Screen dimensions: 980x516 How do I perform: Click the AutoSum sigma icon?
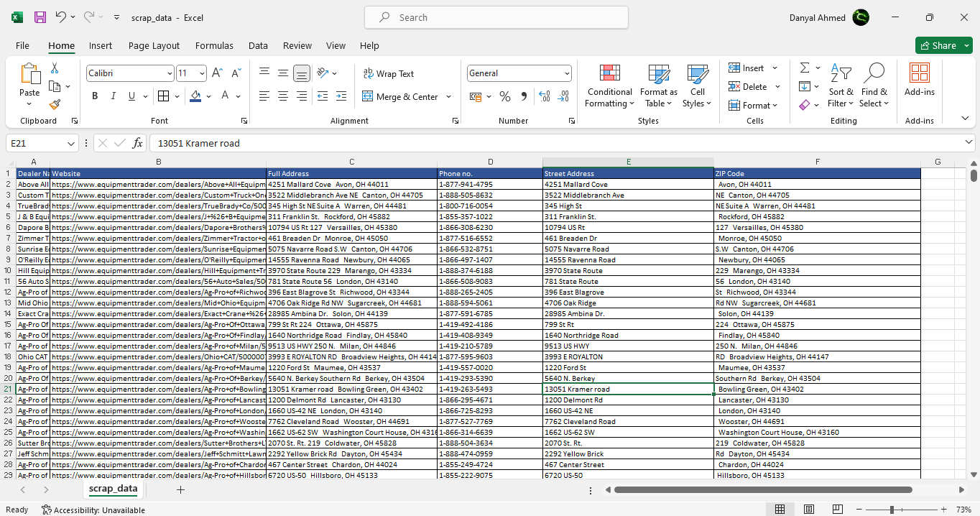tap(805, 68)
